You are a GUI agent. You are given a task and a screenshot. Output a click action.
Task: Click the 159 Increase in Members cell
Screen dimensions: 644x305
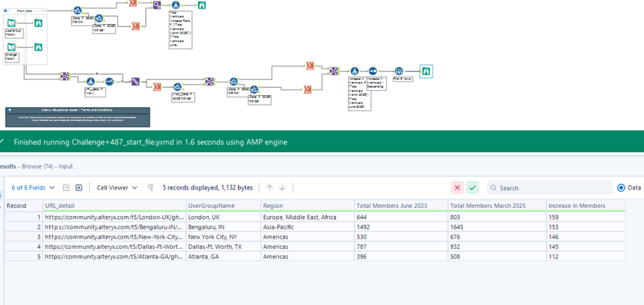coord(586,217)
